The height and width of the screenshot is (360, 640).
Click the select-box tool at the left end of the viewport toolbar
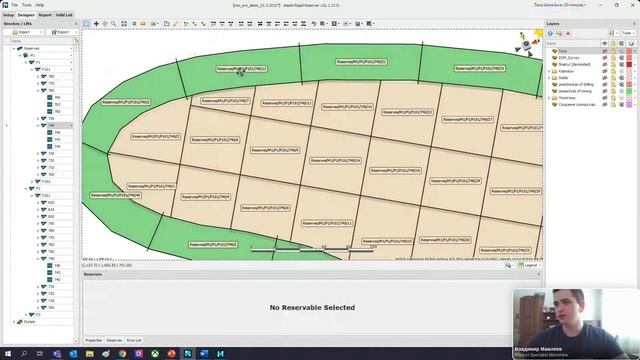[x=87, y=24]
